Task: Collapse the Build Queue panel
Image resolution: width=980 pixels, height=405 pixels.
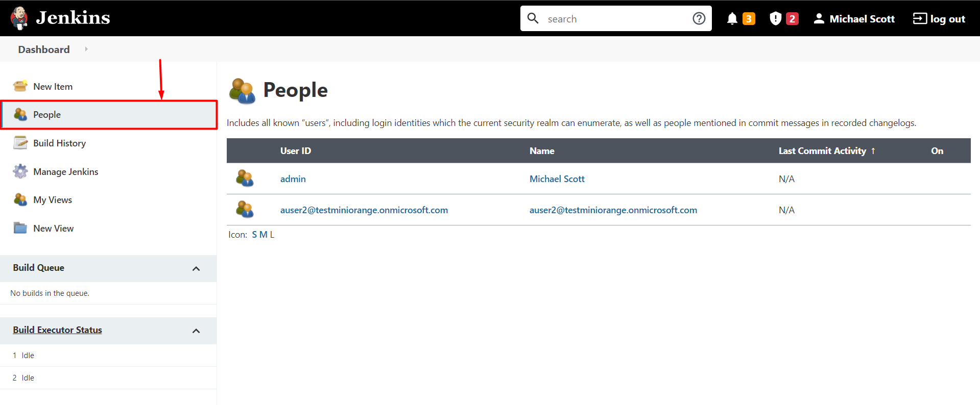Action: tap(196, 268)
